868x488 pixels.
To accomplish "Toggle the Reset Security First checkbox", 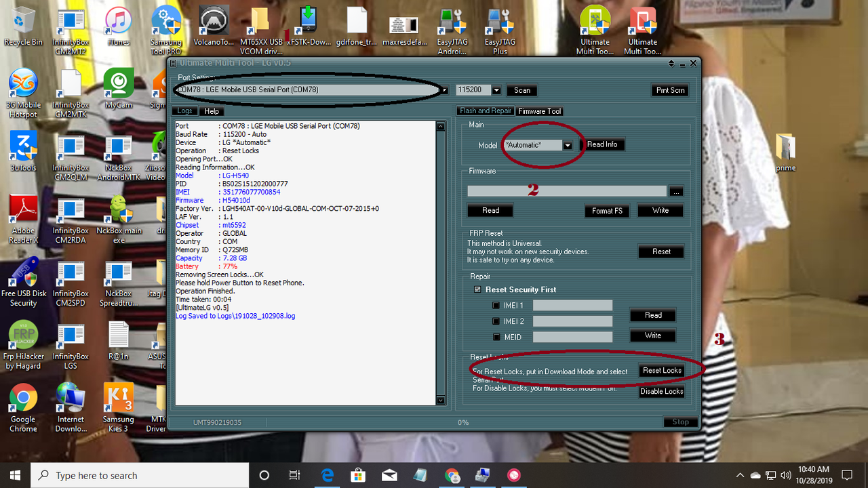I will 477,289.
